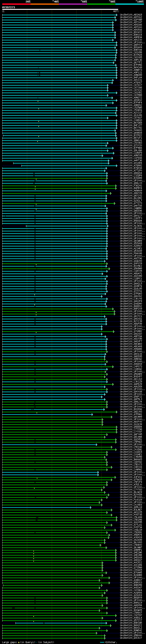
Task: Click the 467 query end position label
Action: [115, 11]
